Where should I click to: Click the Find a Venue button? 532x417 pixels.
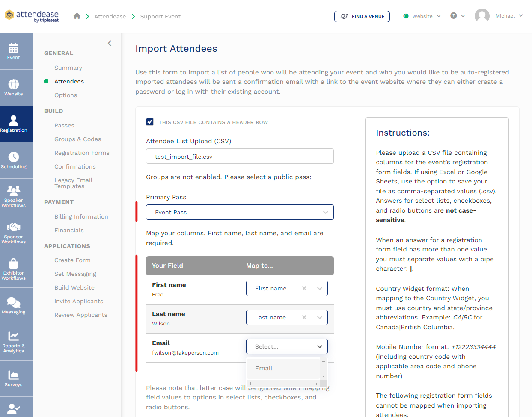pyautogui.click(x=362, y=16)
